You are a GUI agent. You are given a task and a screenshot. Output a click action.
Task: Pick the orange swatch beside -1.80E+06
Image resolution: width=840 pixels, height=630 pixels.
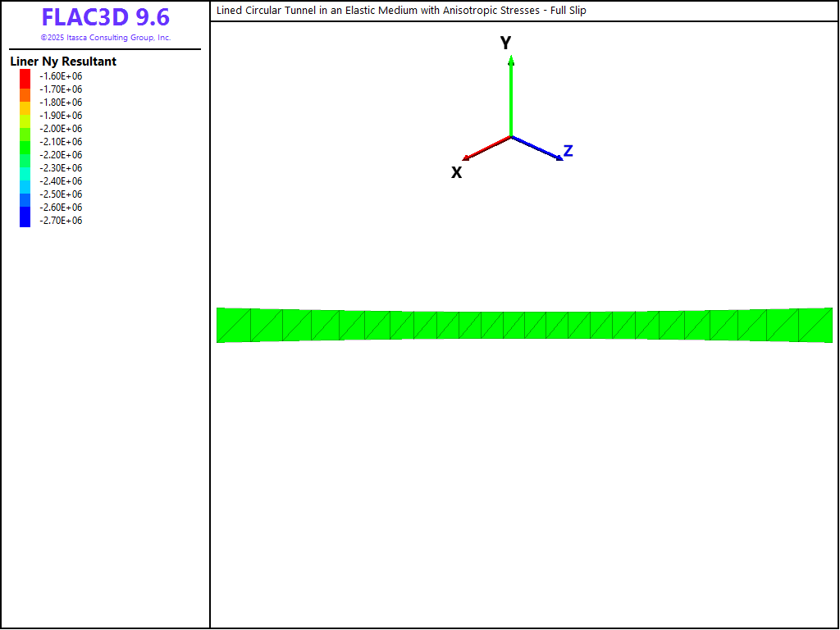(x=25, y=103)
